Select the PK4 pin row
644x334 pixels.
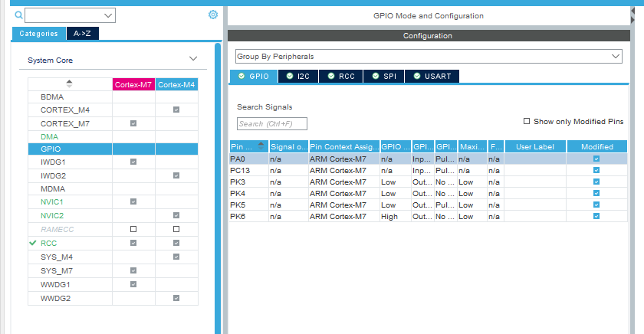[428, 193]
